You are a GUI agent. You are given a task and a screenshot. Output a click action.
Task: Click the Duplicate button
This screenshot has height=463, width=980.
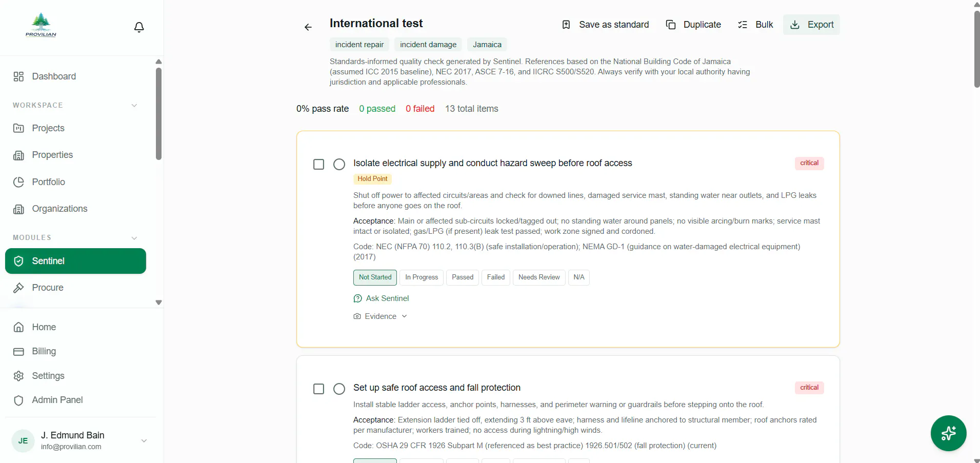tap(693, 25)
